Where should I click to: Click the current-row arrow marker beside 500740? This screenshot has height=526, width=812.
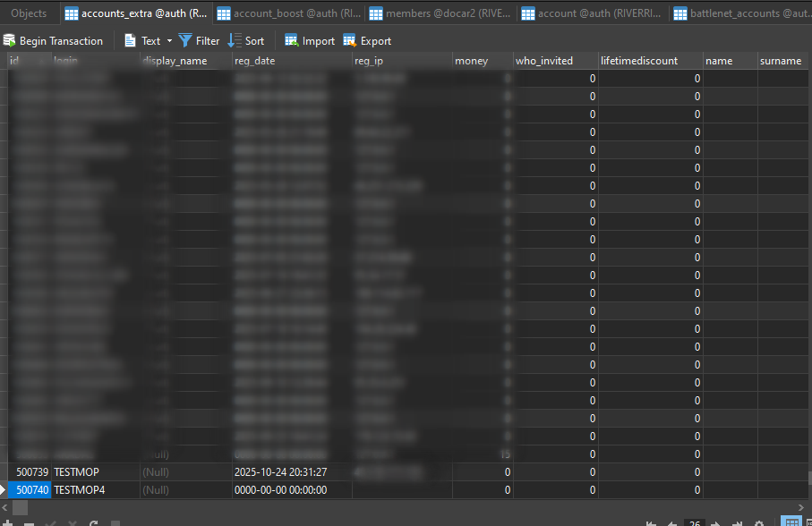pos(3,490)
